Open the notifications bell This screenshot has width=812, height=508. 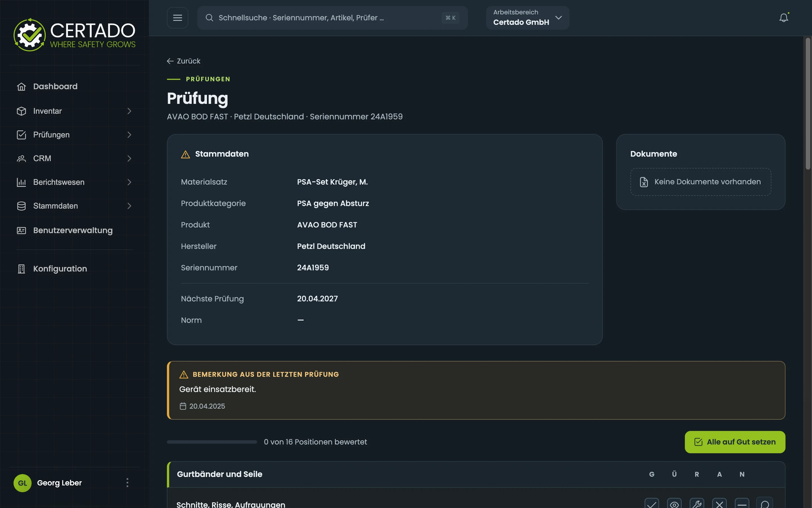point(784,18)
